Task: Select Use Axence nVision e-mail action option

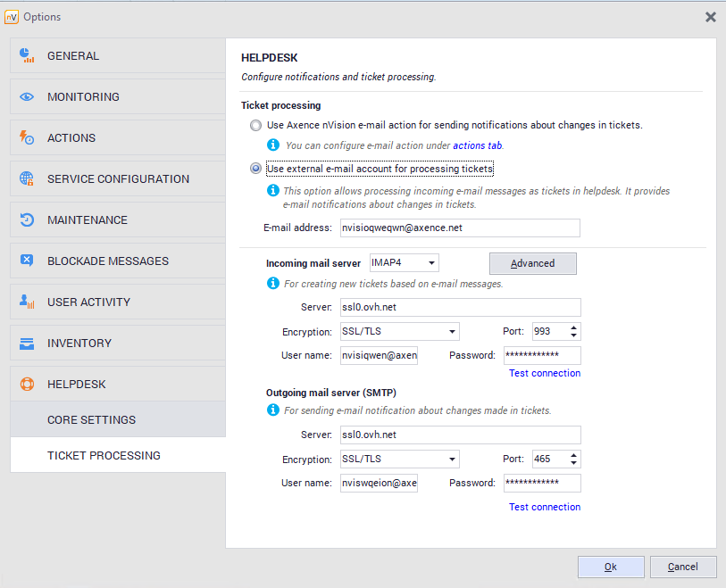Action: coord(256,126)
